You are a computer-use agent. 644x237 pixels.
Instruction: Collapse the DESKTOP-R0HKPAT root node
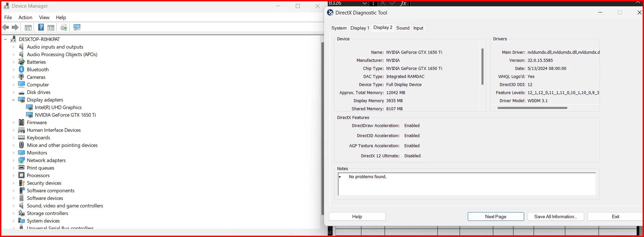coord(5,39)
